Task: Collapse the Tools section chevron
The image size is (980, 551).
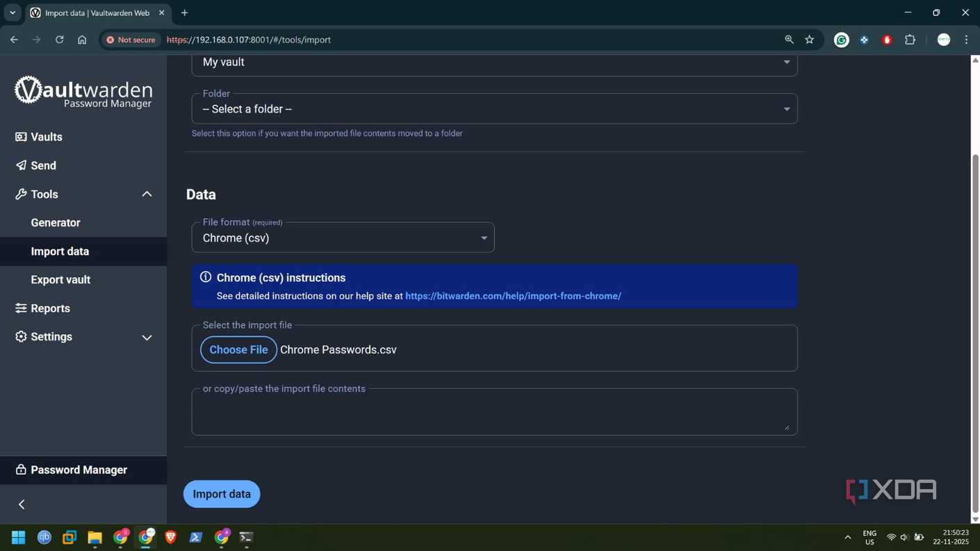Action: 147,194
